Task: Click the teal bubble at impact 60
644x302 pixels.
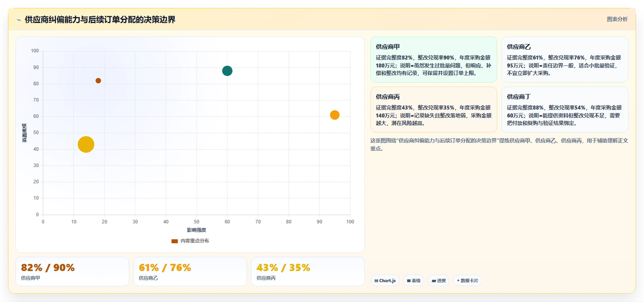Action: (227, 71)
